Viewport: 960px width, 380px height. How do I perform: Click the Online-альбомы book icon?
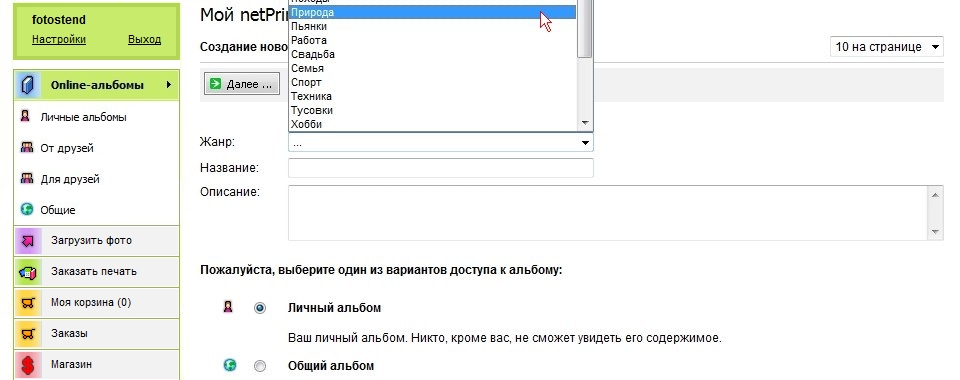[27, 85]
